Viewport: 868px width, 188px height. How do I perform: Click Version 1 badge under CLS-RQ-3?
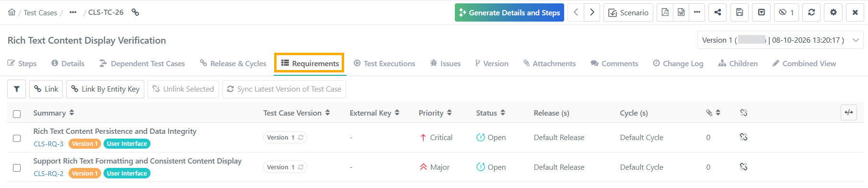pos(85,144)
